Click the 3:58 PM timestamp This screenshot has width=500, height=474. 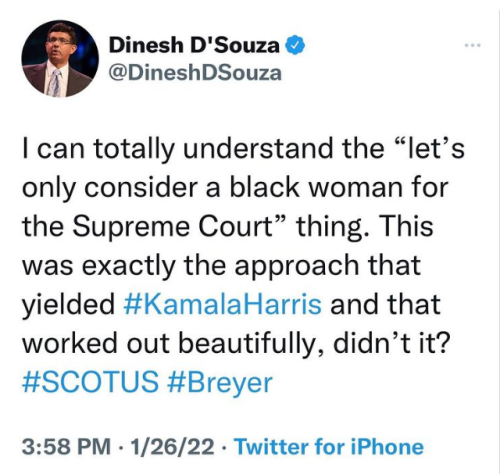[x=66, y=447]
